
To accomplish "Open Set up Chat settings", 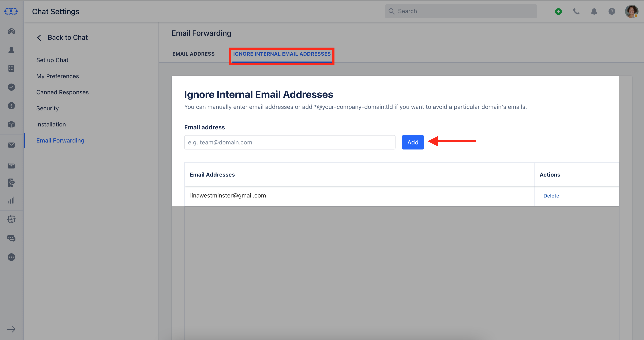I will [x=52, y=60].
